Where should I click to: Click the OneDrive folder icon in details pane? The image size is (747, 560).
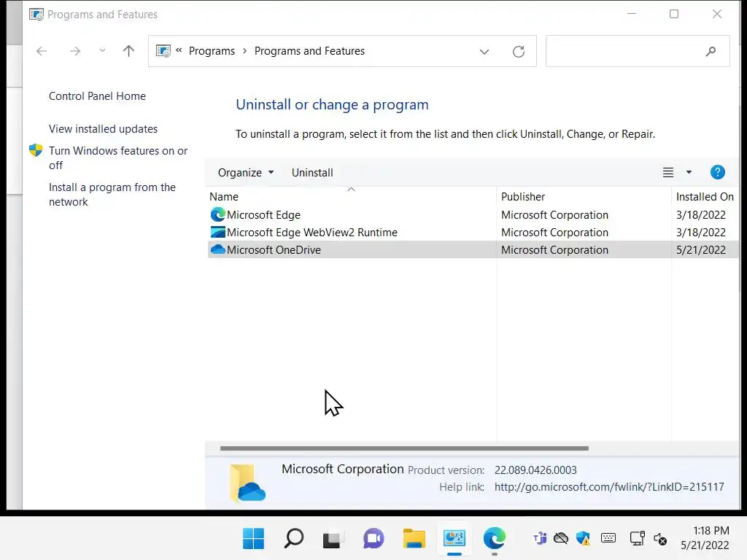[247, 483]
